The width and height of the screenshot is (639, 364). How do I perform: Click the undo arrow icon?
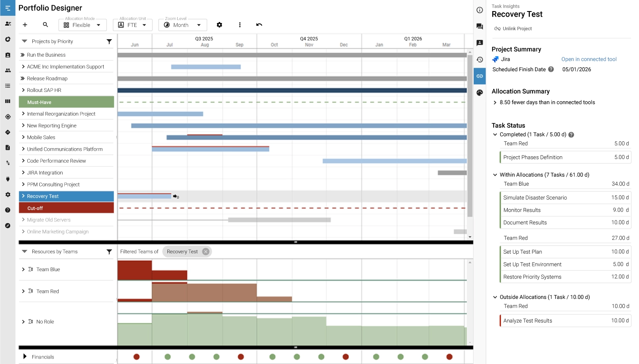pyautogui.click(x=259, y=25)
